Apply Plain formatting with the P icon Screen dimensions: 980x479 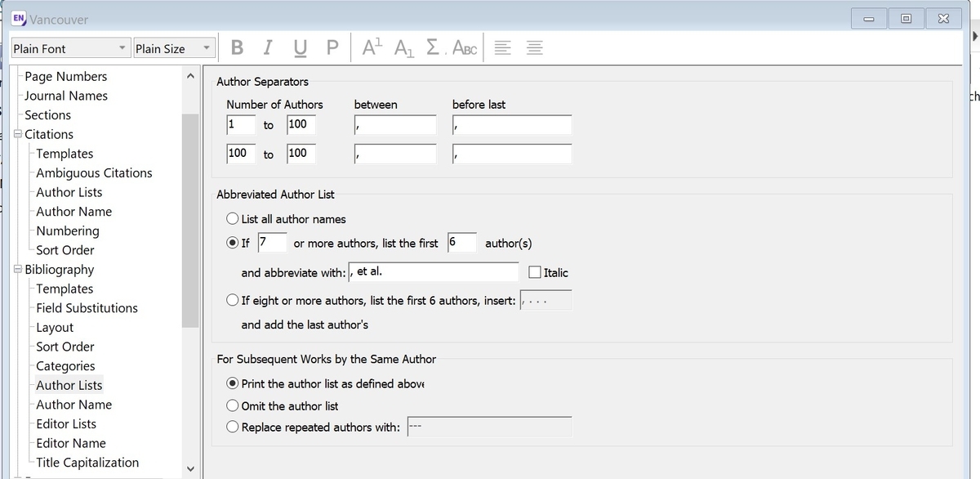point(332,48)
